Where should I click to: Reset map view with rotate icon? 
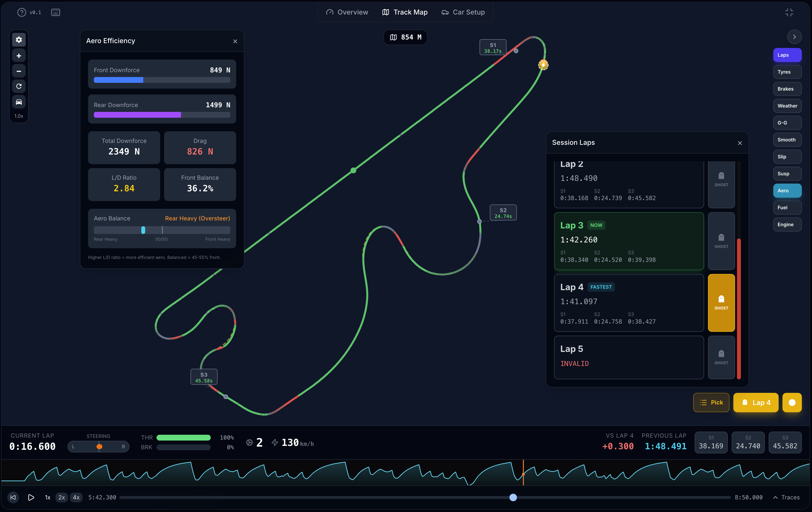[19, 86]
